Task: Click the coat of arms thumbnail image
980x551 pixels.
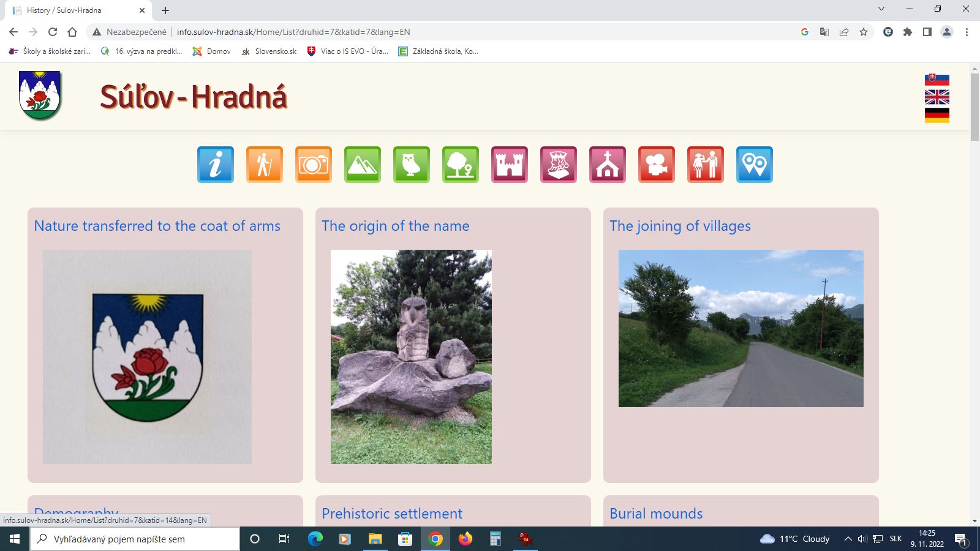Action: [x=147, y=356]
